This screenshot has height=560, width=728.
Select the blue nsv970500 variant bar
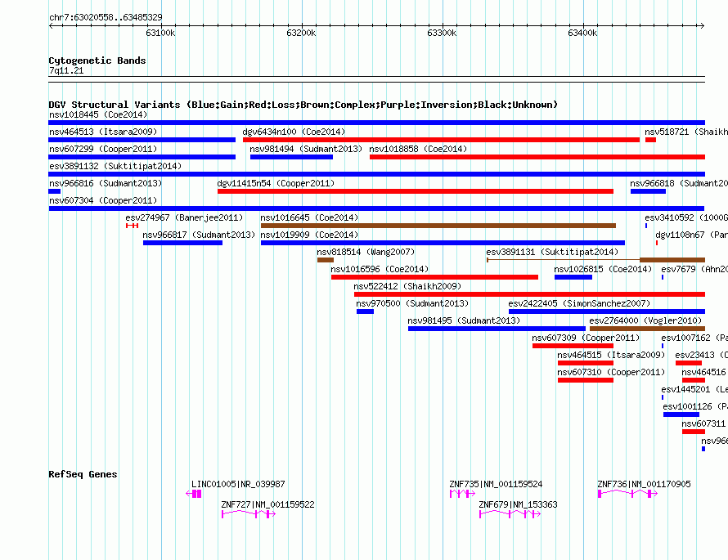(365, 311)
